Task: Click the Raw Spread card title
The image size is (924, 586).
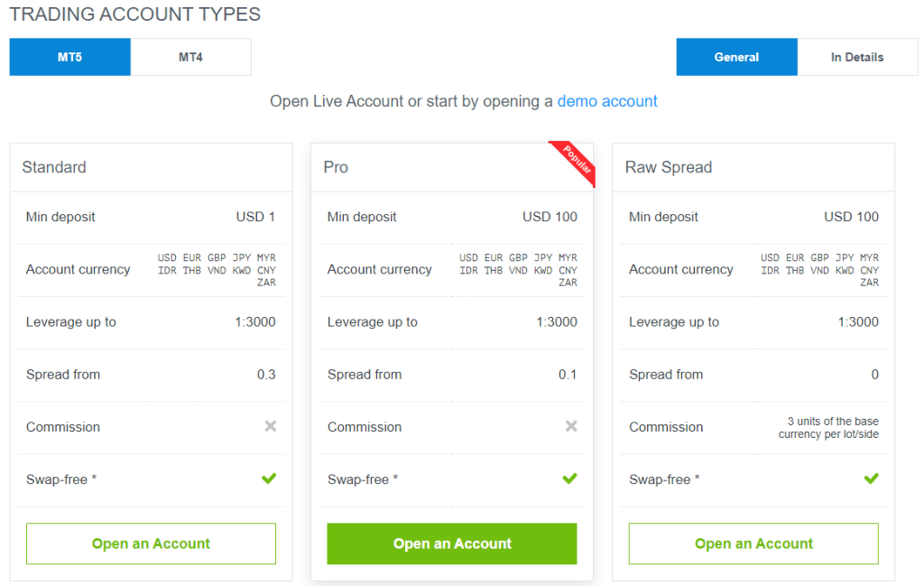Action: [669, 167]
